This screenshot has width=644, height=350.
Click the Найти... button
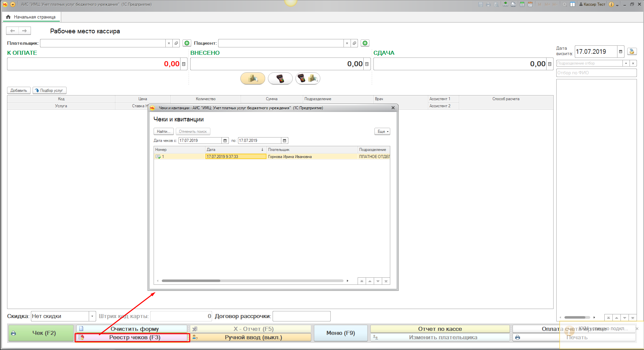click(164, 131)
